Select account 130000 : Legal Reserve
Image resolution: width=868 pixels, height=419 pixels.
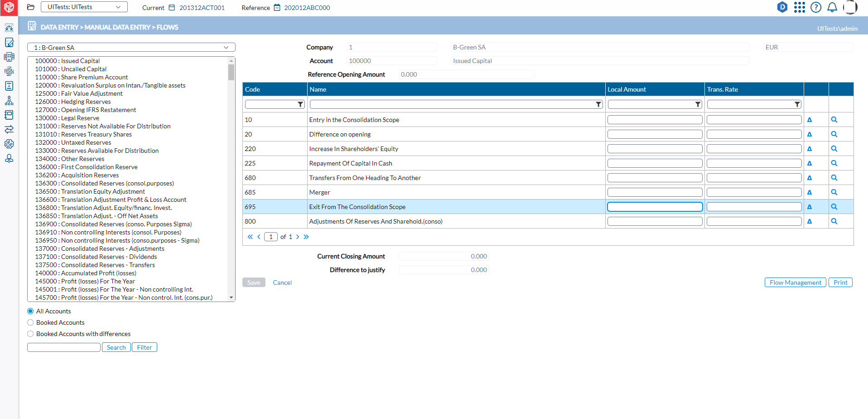67,118
